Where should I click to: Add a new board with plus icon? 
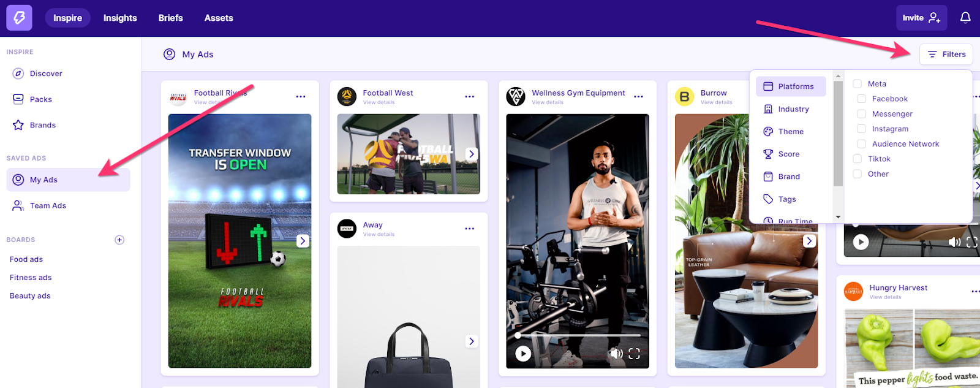119,240
